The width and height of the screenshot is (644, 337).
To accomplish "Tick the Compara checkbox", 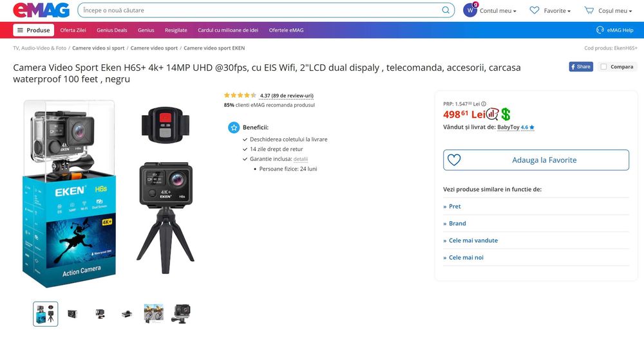I will 603,66.
